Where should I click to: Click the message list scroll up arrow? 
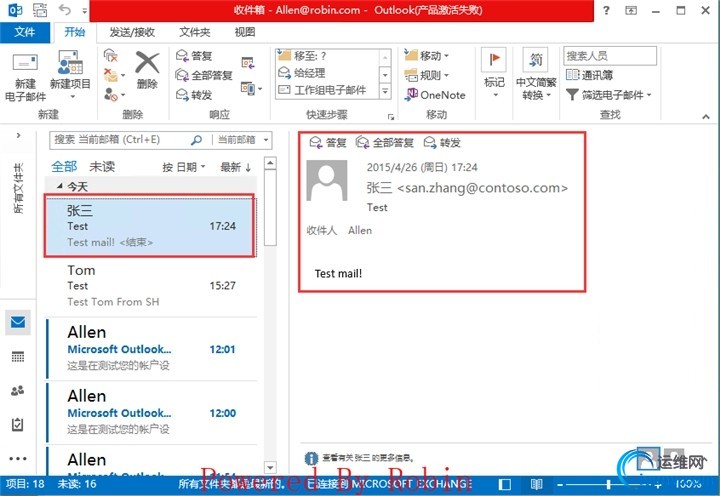coord(270,163)
